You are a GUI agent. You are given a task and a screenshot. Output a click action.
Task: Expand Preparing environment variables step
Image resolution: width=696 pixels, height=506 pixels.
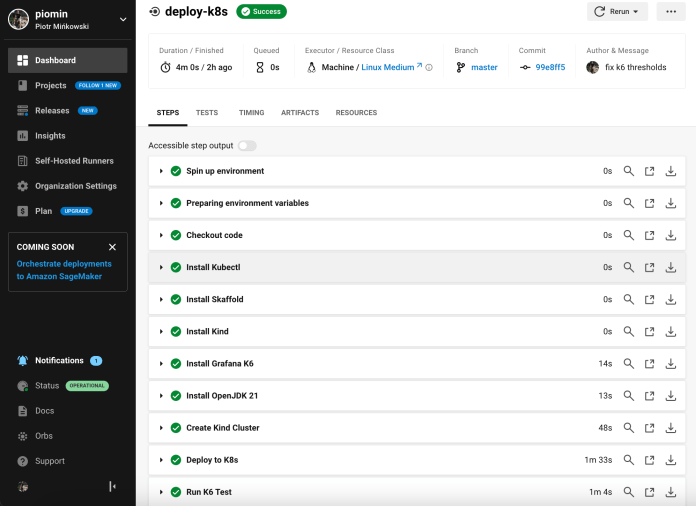pyautogui.click(x=161, y=203)
